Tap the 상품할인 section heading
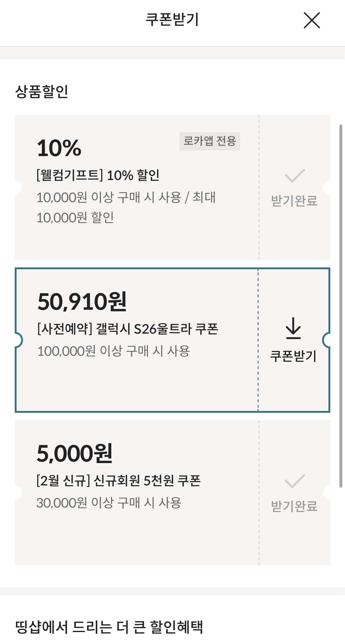 [42, 91]
